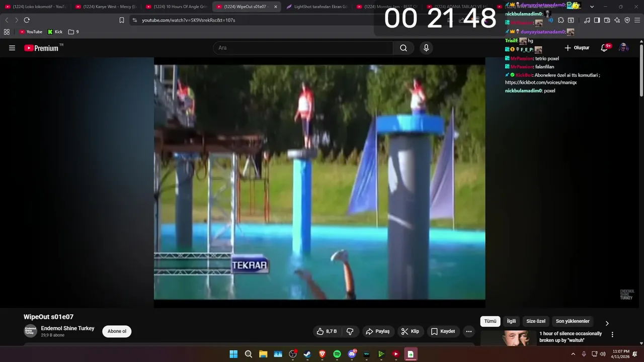Open Endemol Shine Turkey channel avatar
Screen dimensions: 644x362
click(x=30, y=331)
